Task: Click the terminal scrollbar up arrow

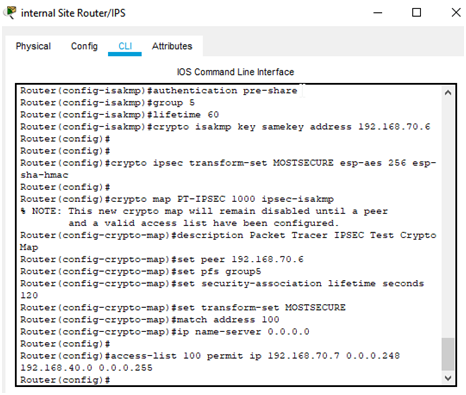Action: click(448, 93)
